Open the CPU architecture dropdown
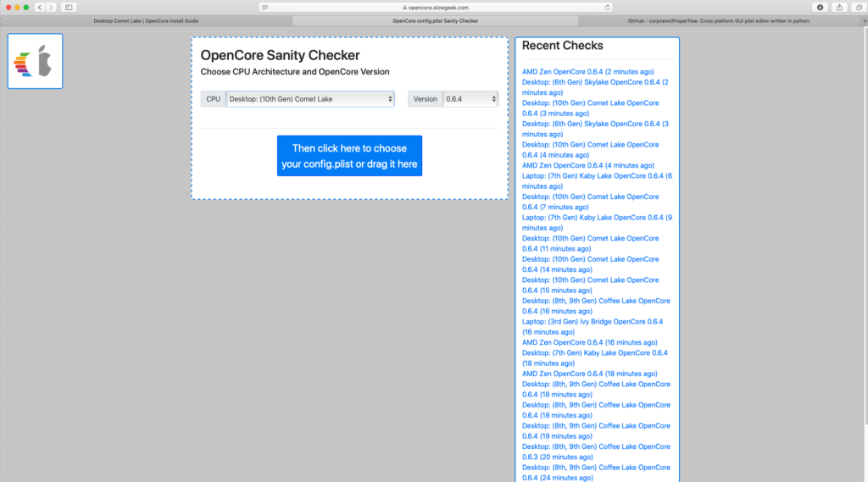This screenshot has width=868, height=482. pyautogui.click(x=310, y=99)
